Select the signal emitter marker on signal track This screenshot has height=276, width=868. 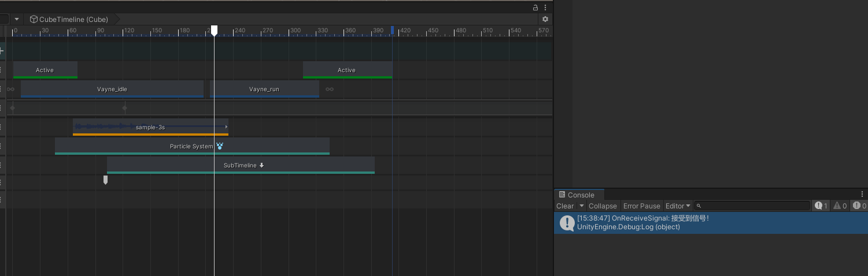tap(105, 180)
